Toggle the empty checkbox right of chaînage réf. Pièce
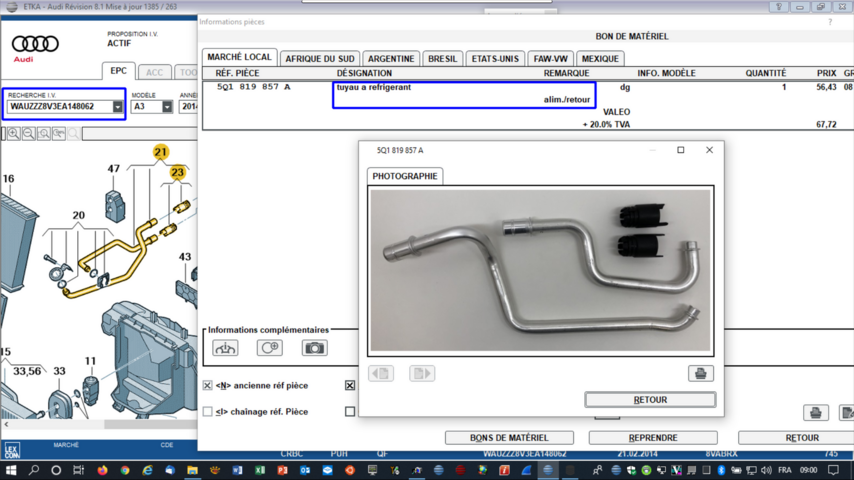The height and width of the screenshot is (480, 854). 350,411
